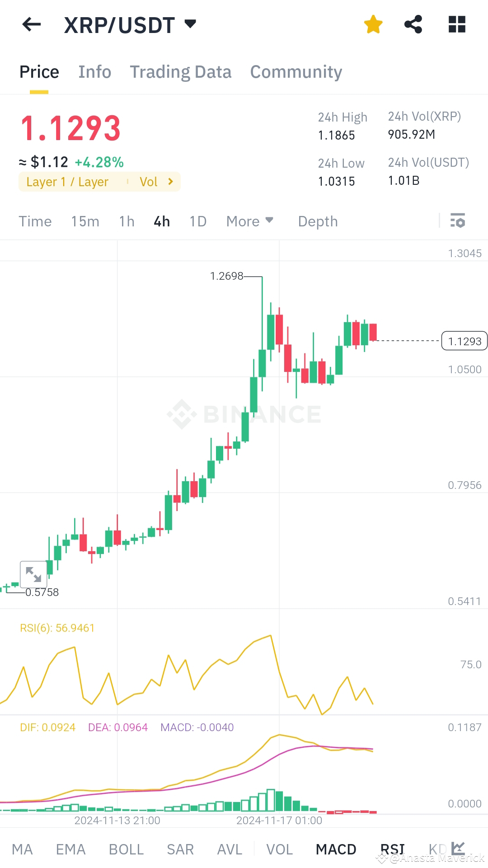Open chart indicator settings icon beside Depth
Viewport: 488px width, 868px height.
pyautogui.click(x=457, y=221)
